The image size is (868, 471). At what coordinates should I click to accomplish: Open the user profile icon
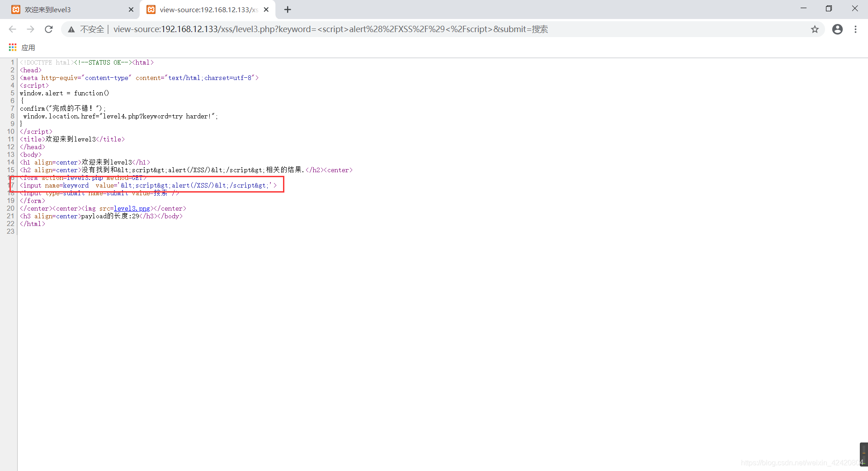click(837, 29)
